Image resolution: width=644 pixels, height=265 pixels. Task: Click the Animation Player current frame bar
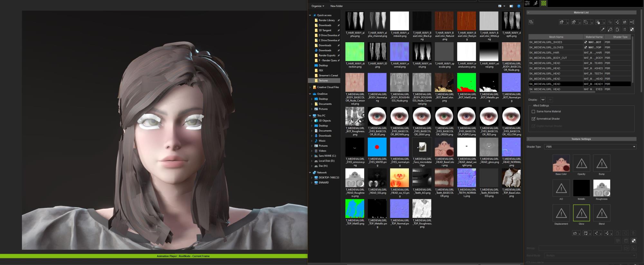tap(154, 256)
